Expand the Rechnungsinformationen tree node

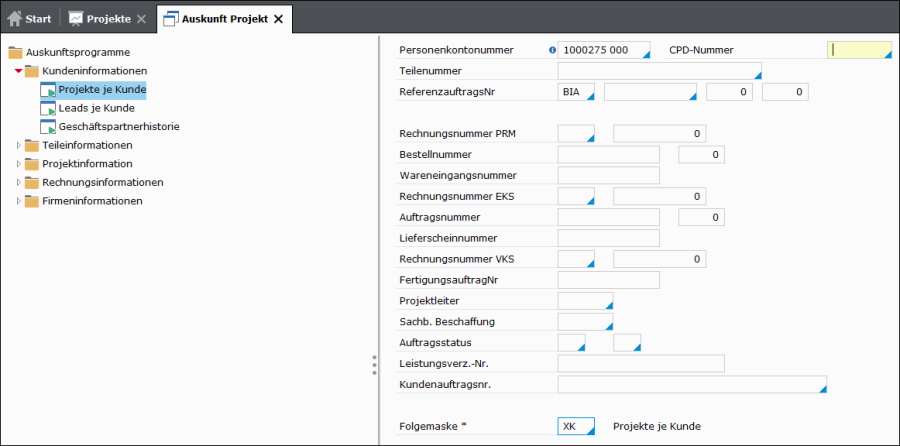tap(19, 183)
